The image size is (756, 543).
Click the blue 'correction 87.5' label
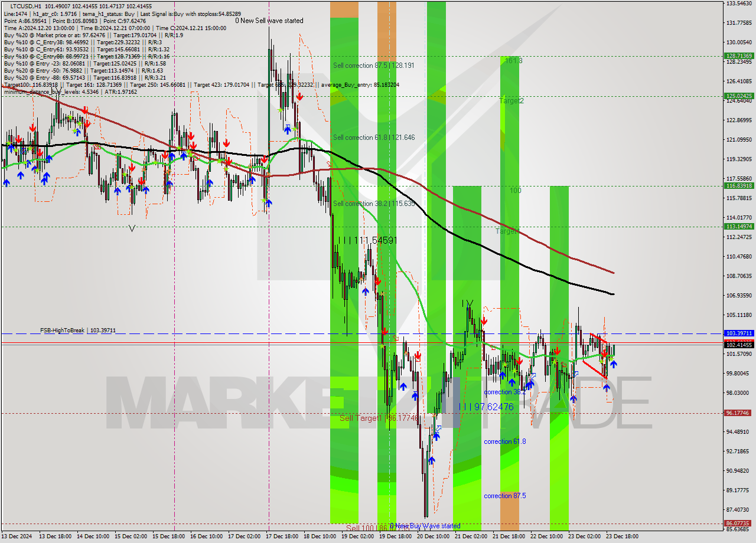[504, 496]
